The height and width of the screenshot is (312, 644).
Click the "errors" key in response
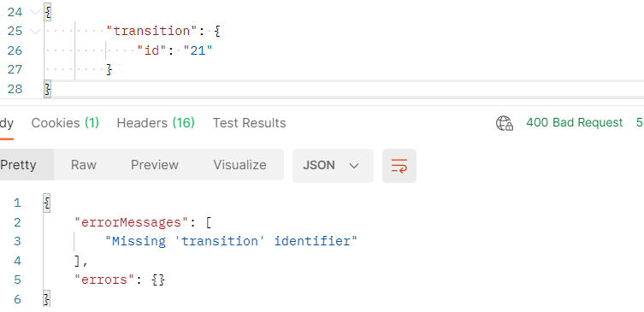coord(104,280)
